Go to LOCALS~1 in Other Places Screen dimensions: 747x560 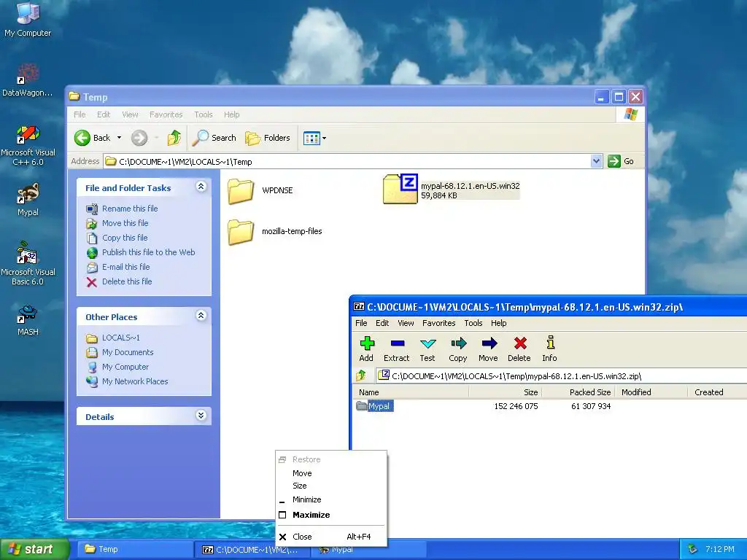coord(121,338)
